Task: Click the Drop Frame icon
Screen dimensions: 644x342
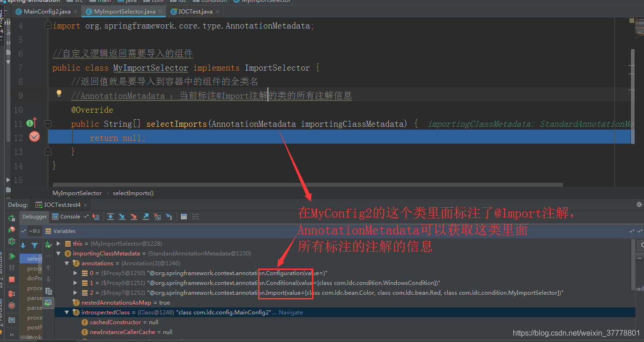Action: [x=157, y=217]
